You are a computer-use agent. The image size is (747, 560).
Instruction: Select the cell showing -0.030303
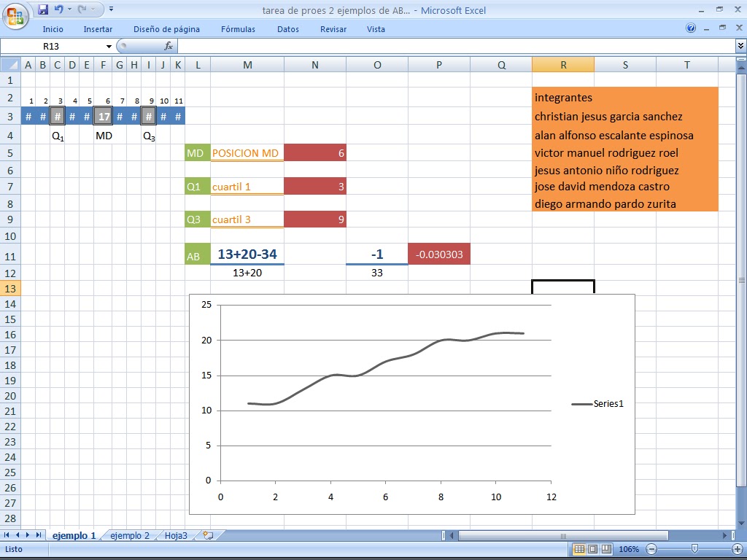(x=438, y=254)
